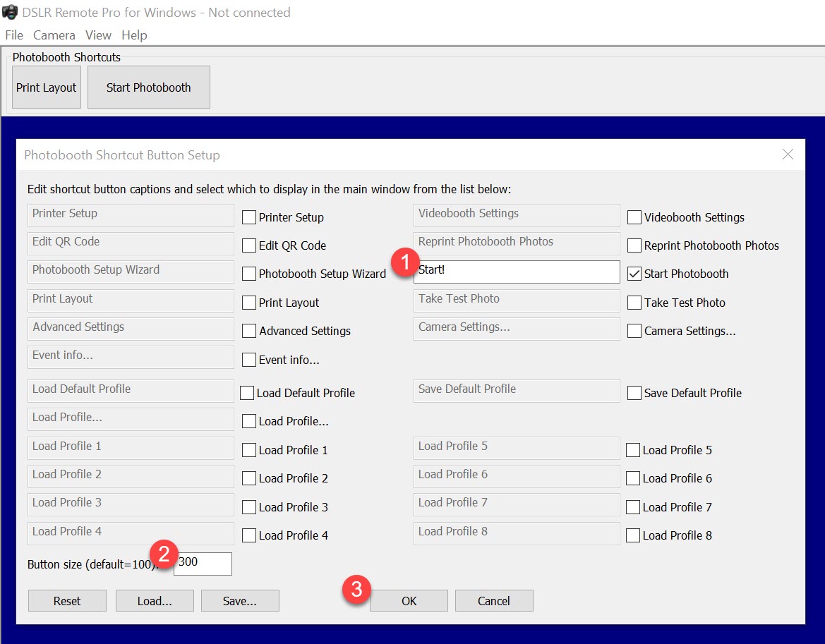
Task: Click the Videobooth Settings caption field
Action: pyautogui.click(x=517, y=215)
